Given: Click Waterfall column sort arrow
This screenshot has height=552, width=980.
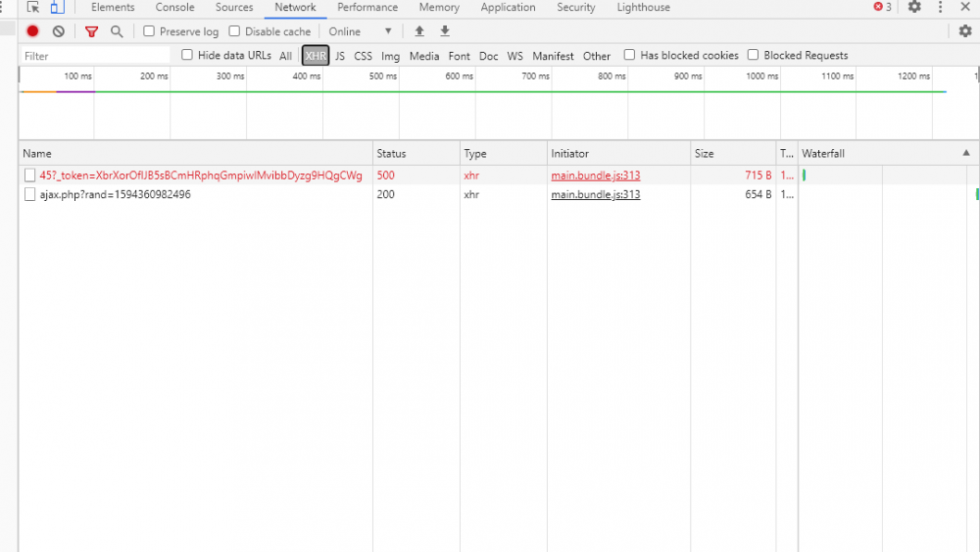Looking at the screenshot, I should [965, 153].
